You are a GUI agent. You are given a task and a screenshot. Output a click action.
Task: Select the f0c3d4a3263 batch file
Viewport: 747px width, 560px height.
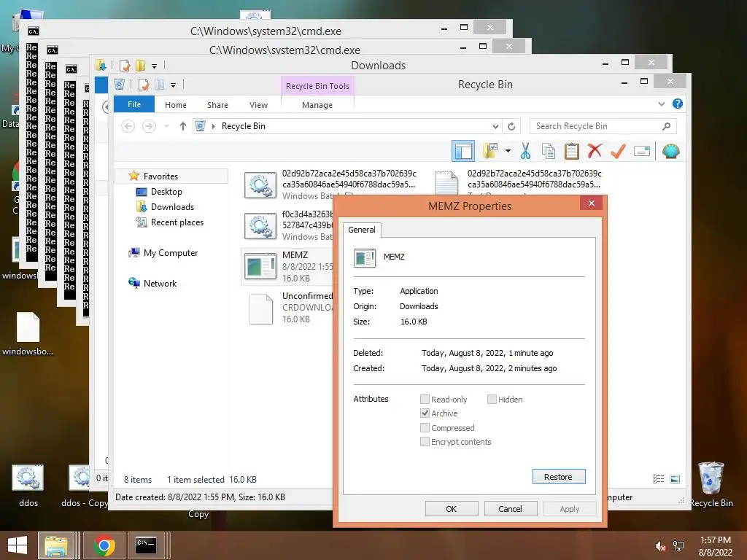[287, 226]
